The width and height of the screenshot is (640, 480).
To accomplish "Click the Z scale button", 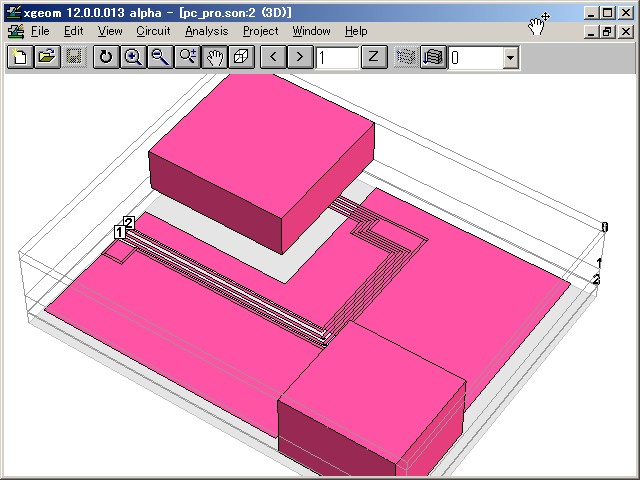I will click(373, 57).
